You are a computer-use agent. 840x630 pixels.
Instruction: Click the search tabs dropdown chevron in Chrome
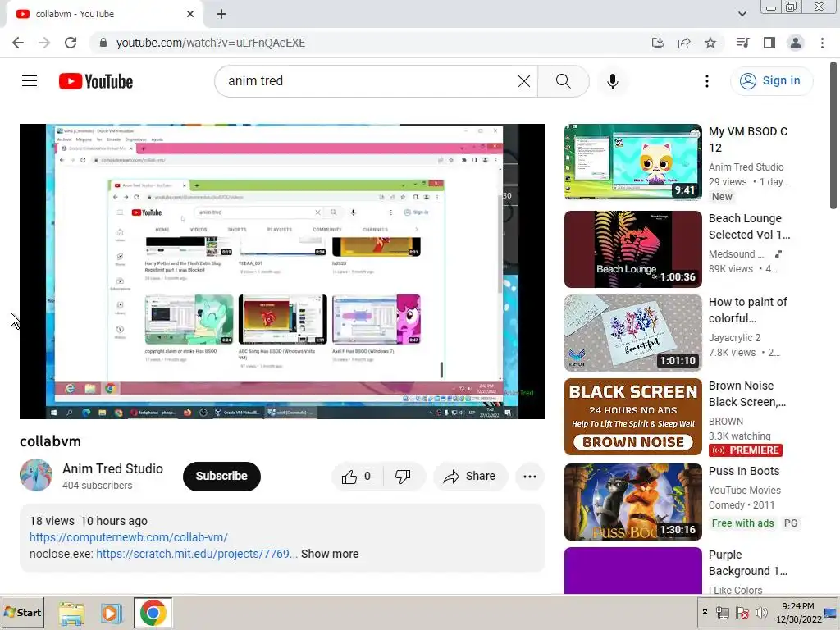(742, 14)
